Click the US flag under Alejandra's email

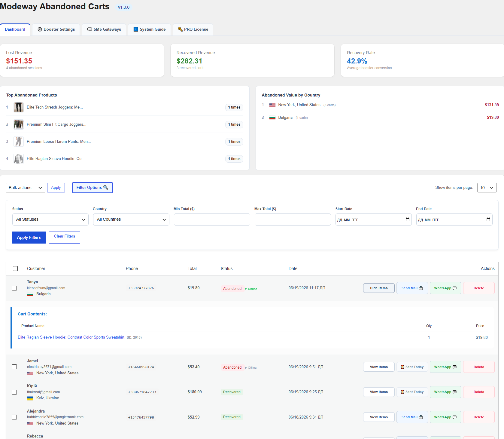[30, 423]
